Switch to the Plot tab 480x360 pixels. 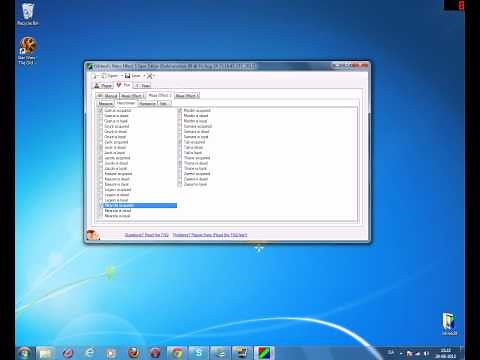point(123,85)
